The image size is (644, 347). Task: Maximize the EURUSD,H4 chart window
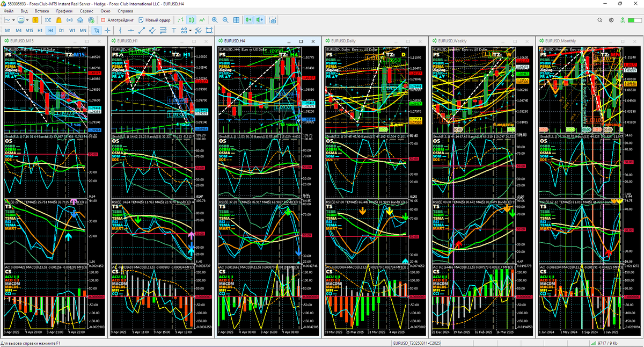[301, 41]
